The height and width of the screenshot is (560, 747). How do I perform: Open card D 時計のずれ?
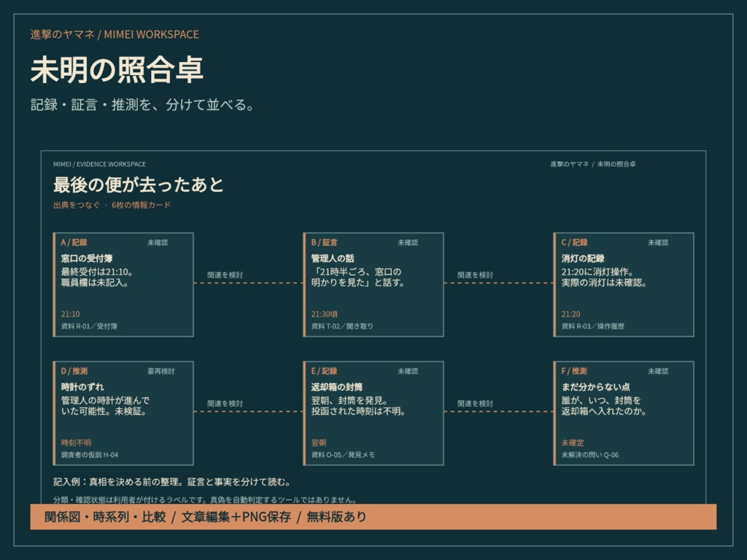pos(123,413)
